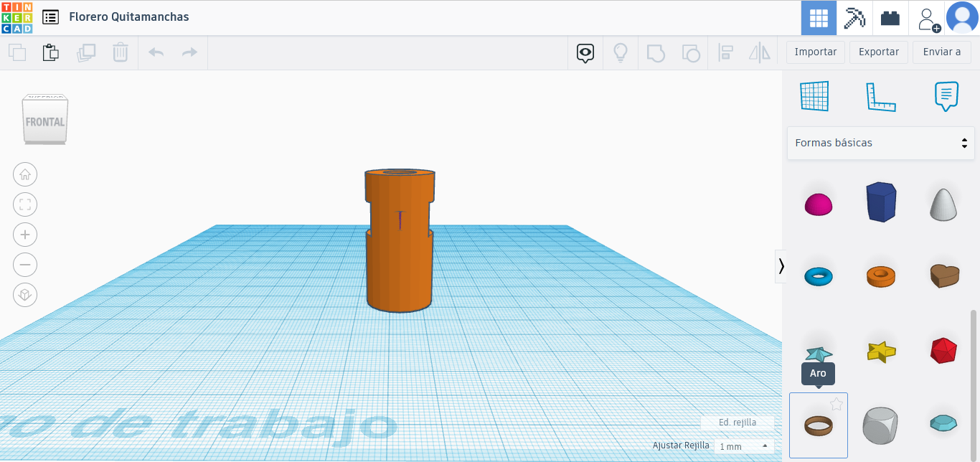This screenshot has width=980, height=462.
Task: Click the Paste toolbar icon
Action: tap(50, 52)
